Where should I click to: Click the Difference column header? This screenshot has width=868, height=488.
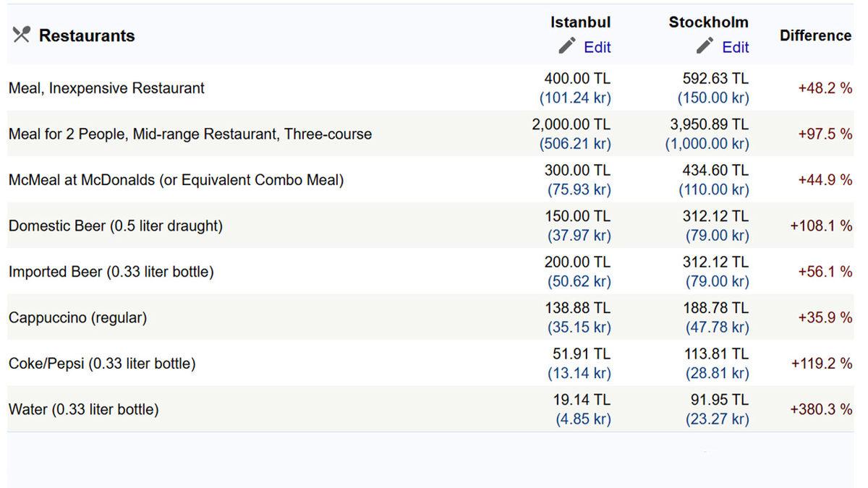coord(815,35)
